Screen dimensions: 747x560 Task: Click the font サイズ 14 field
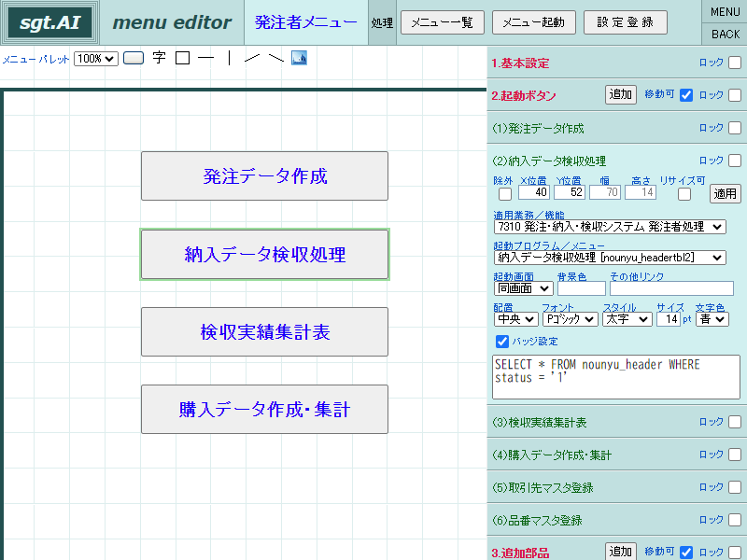[x=668, y=319]
